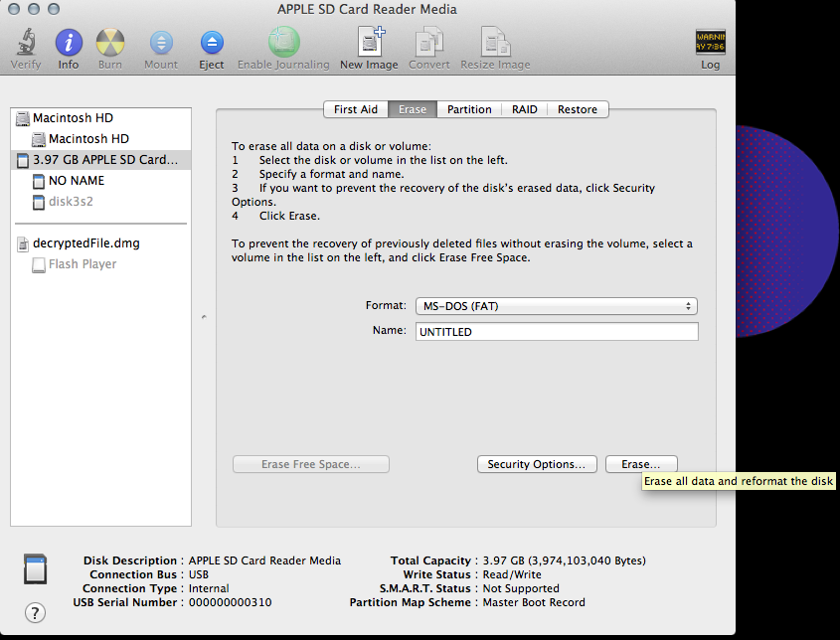840x640 pixels.
Task: Create a New Image
Action: coord(371,42)
